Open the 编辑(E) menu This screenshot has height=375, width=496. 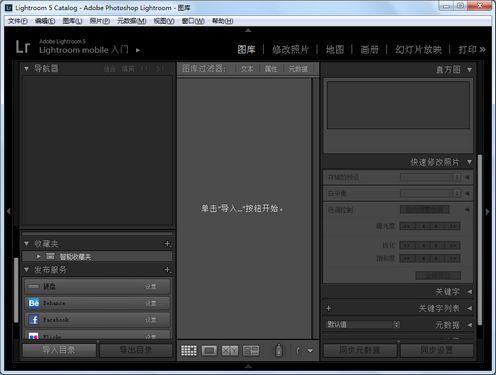click(45, 21)
